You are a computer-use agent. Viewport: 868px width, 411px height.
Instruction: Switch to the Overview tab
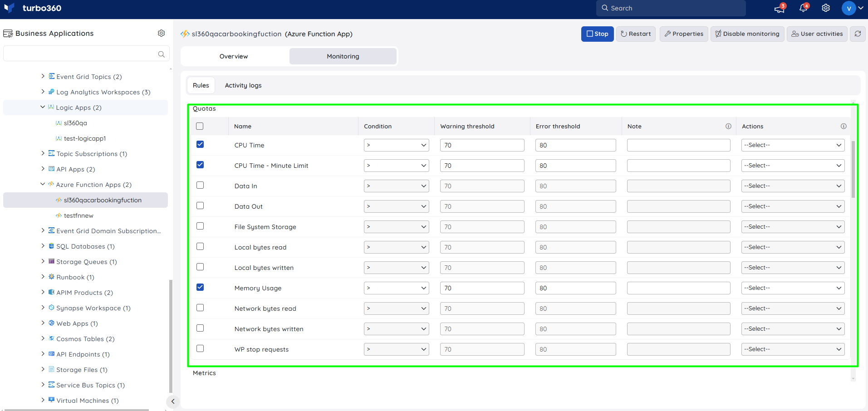234,56
